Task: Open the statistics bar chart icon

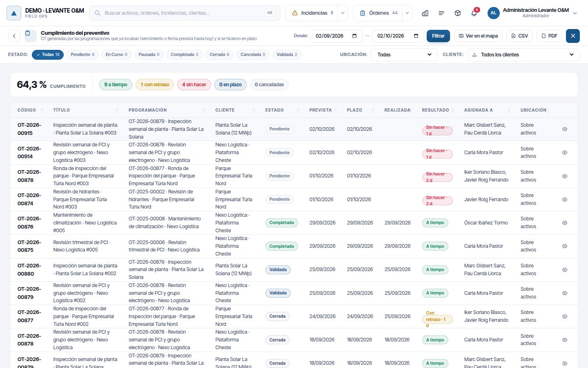Action: (425, 13)
